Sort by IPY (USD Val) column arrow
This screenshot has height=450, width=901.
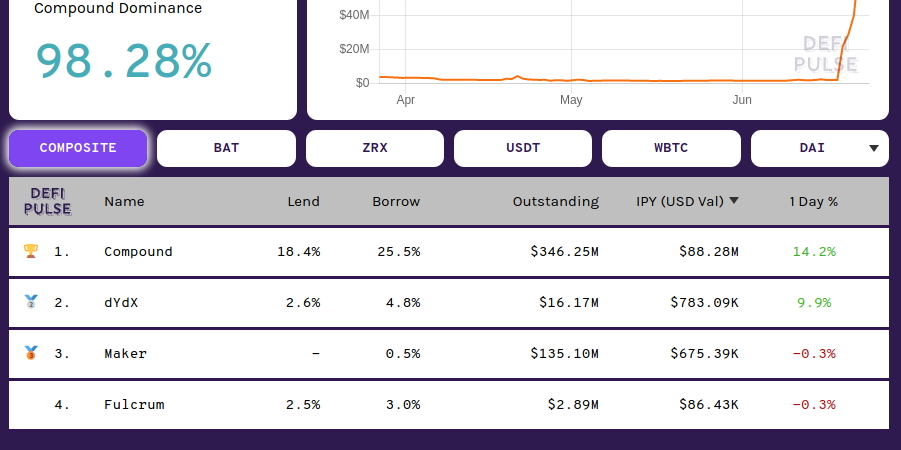click(x=734, y=201)
